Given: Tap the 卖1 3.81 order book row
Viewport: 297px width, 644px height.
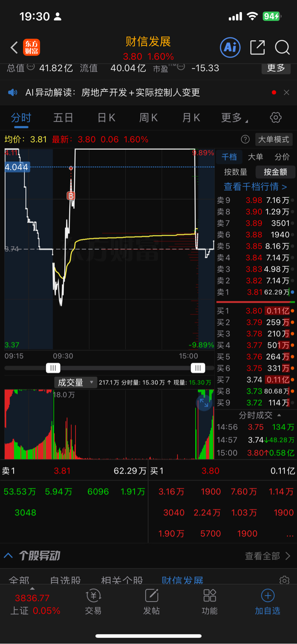Looking at the screenshot, I should click(255, 292).
